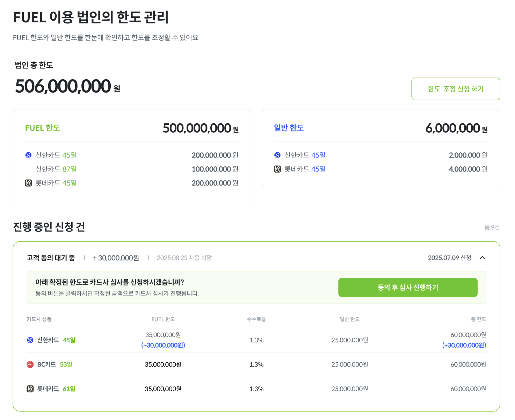515x420 pixels.
Task: Select the 일반 한도 heading
Action: click(x=289, y=128)
